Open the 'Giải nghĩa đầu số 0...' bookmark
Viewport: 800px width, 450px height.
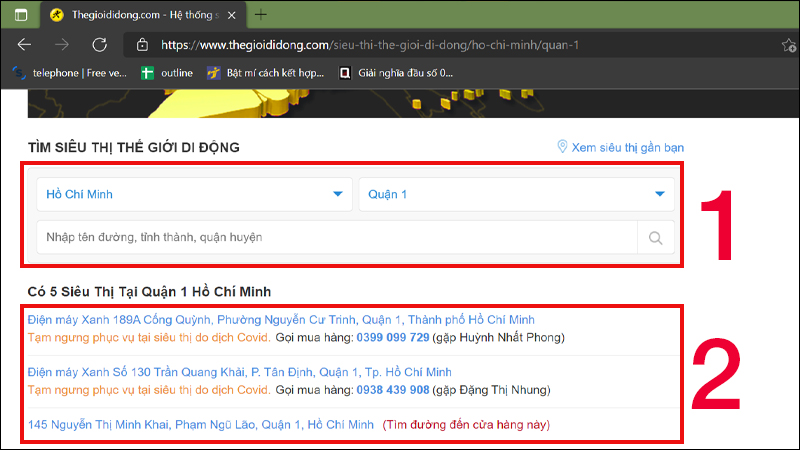pos(396,73)
